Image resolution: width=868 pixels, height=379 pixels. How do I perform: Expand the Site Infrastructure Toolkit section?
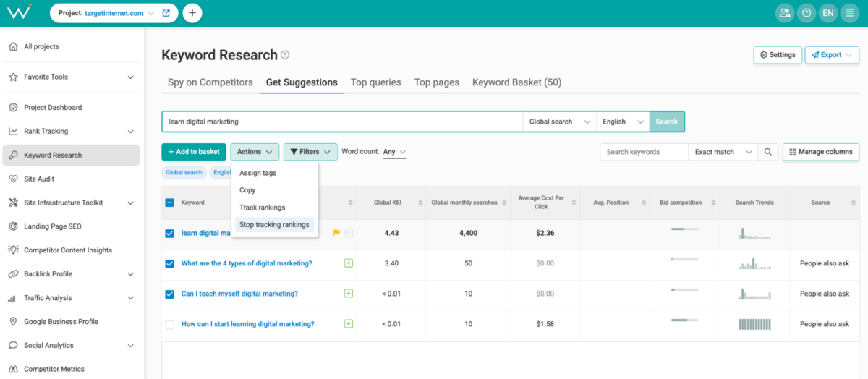point(131,203)
